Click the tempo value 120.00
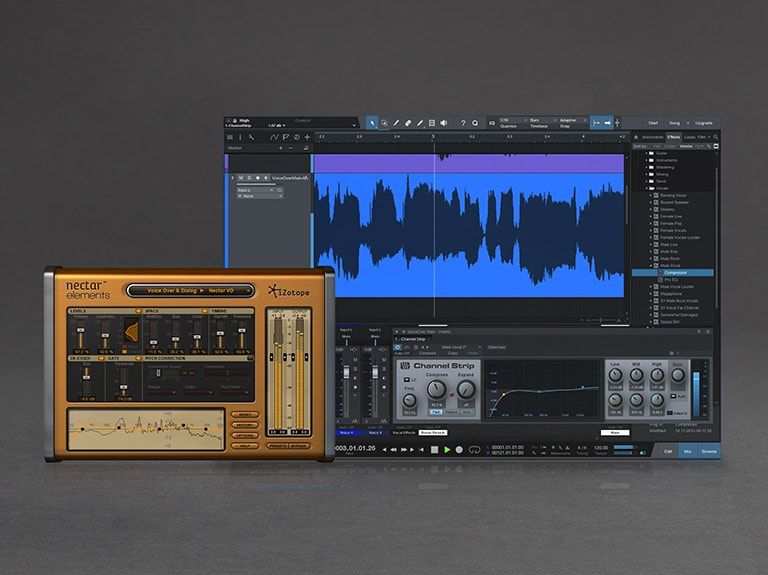The image size is (768, 575). 600,448
